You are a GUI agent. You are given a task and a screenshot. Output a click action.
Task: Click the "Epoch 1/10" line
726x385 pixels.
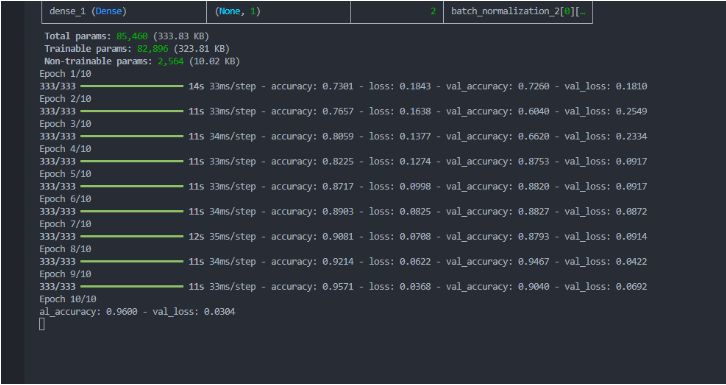[65, 74]
